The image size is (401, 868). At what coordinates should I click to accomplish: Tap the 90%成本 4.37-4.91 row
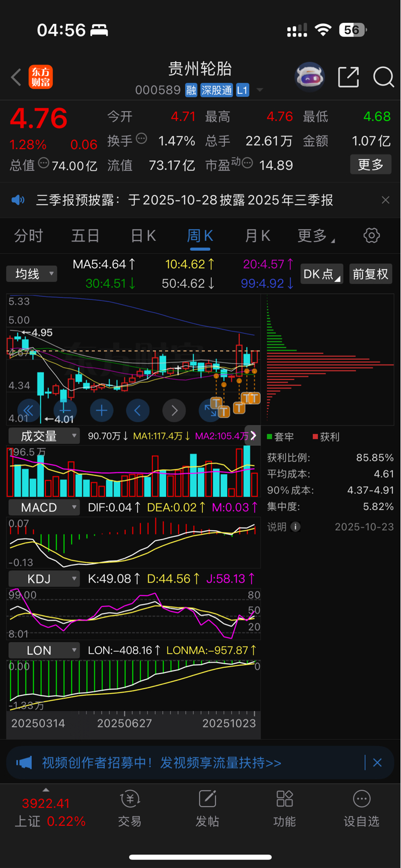pos(331,490)
